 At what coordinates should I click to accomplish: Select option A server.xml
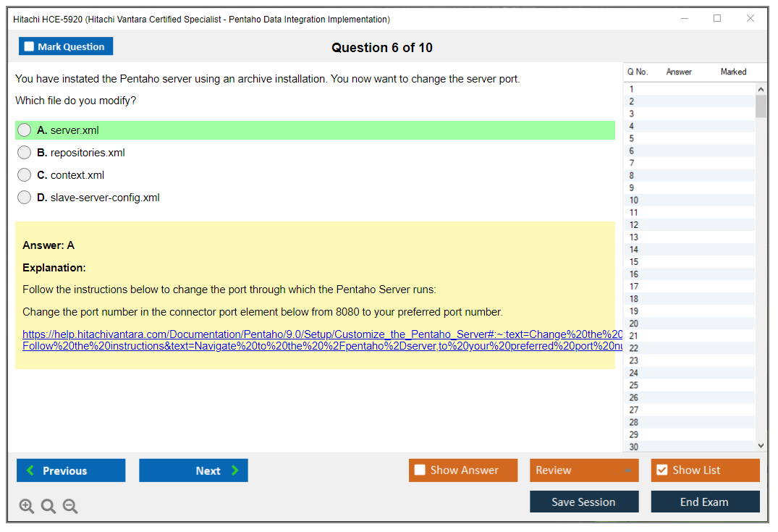25,130
